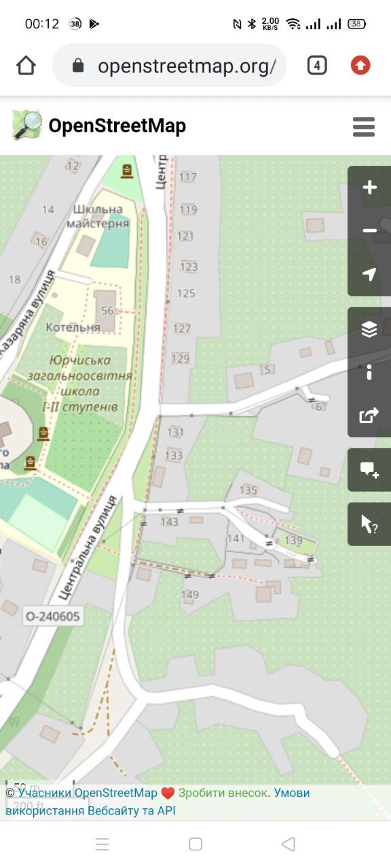Screen dimensions: 391x868
Task: Open the browser tab switcher showing 4
Action: (x=317, y=65)
